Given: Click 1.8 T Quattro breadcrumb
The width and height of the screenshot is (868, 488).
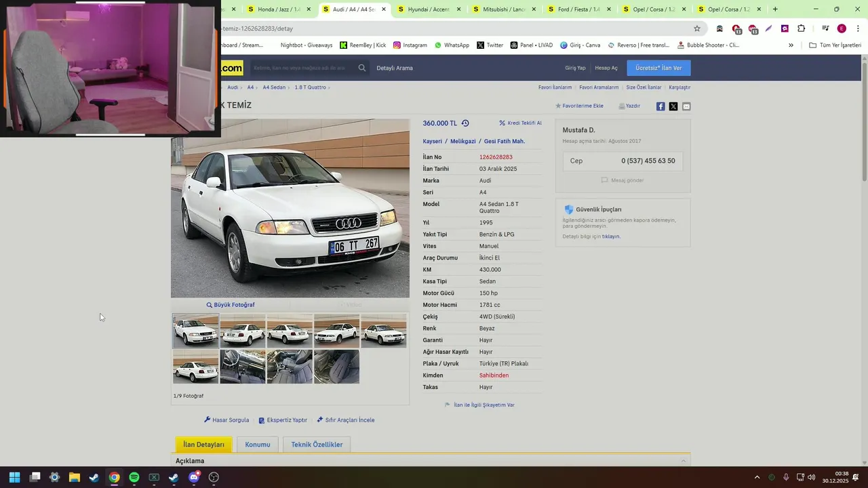Looking at the screenshot, I should [x=310, y=87].
